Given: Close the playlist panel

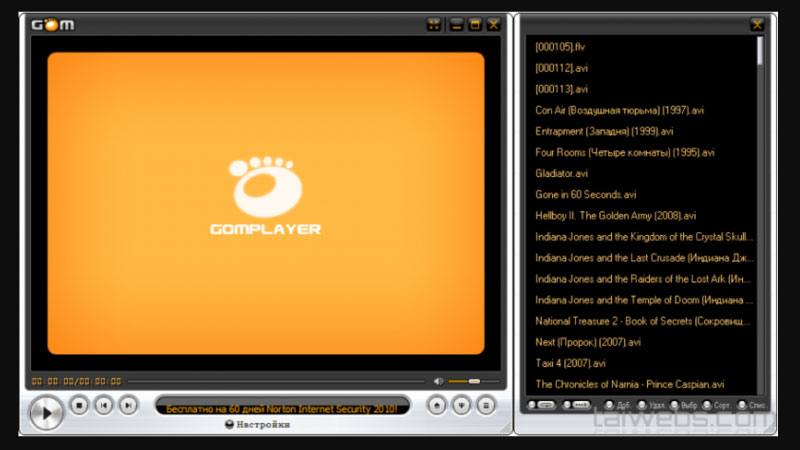Looking at the screenshot, I should click(757, 24).
